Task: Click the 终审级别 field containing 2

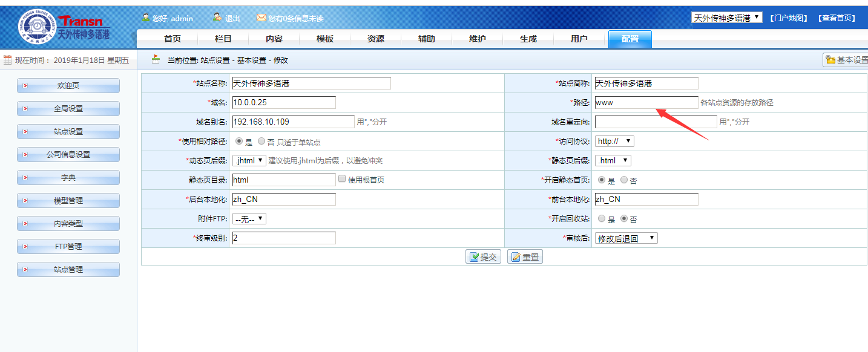Action: 284,238
